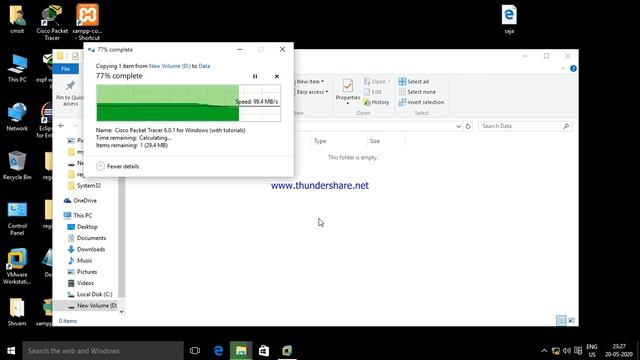The image size is (640, 360).
Task: Pause the file copy operation
Action: pyautogui.click(x=255, y=76)
